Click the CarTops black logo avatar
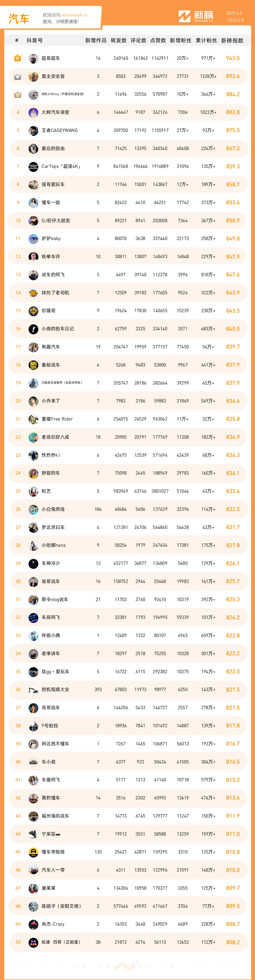 [x=34, y=167]
